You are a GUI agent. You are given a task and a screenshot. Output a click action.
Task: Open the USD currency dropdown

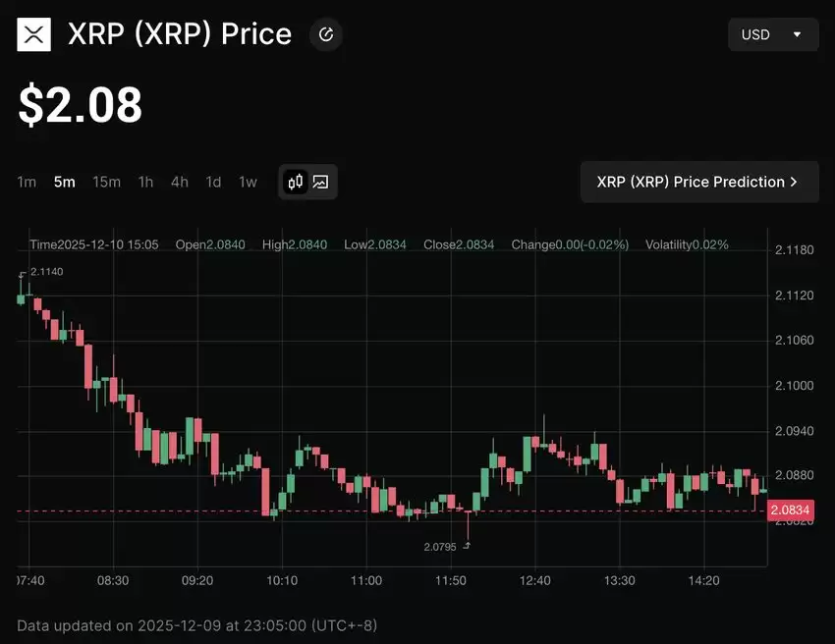pyautogui.click(x=773, y=34)
